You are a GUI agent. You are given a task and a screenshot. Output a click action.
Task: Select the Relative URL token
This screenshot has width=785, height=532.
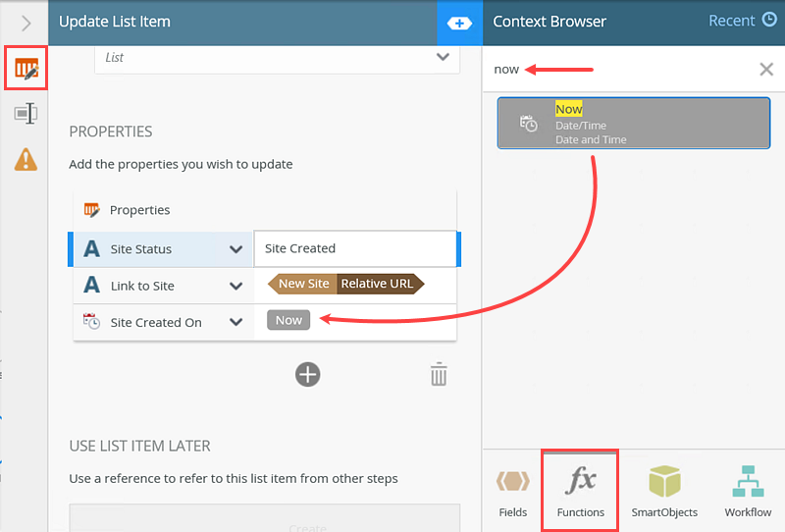(x=380, y=284)
